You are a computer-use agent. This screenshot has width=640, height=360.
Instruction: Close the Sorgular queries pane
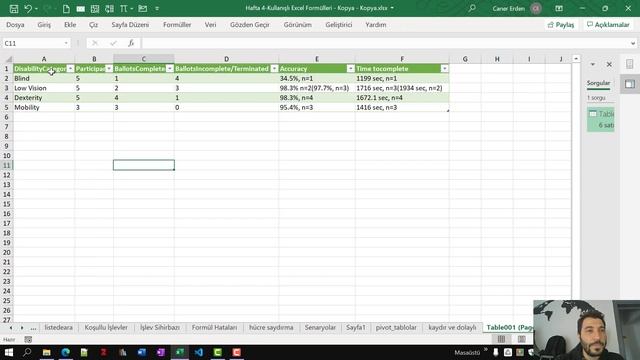click(x=609, y=64)
